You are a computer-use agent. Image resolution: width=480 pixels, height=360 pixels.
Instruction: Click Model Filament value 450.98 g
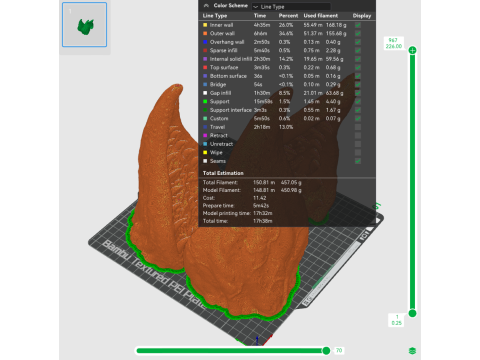pyautogui.click(x=291, y=190)
